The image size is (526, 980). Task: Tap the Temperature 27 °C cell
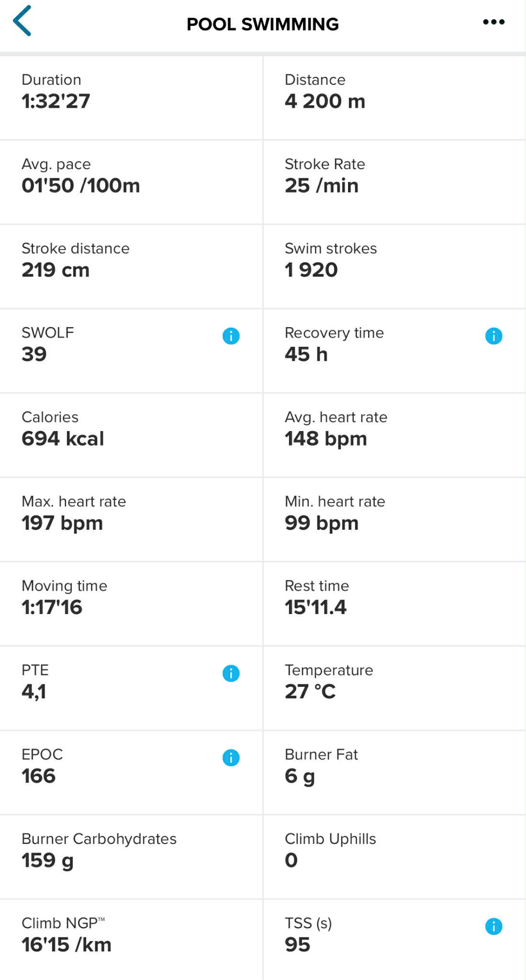pyautogui.click(x=394, y=688)
